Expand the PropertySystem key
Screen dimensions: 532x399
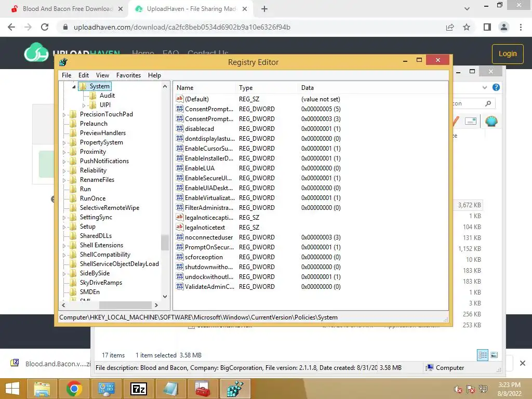pyautogui.click(x=64, y=143)
